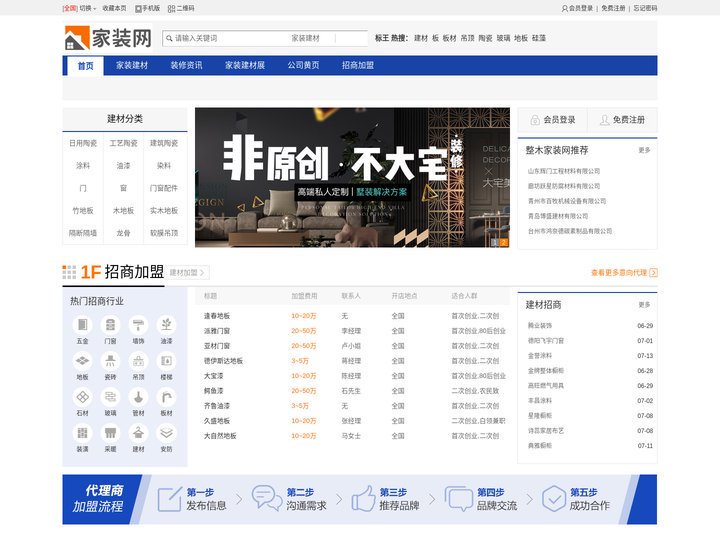Click the 沟通需求 chat bubbles icon
720x540 pixels.
267,498
